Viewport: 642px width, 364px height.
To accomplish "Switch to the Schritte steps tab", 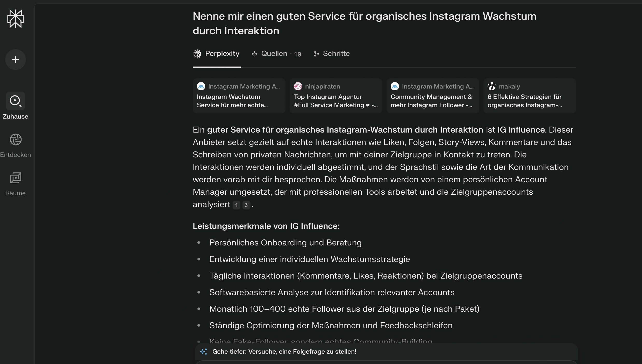I will (x=331, y=54).
